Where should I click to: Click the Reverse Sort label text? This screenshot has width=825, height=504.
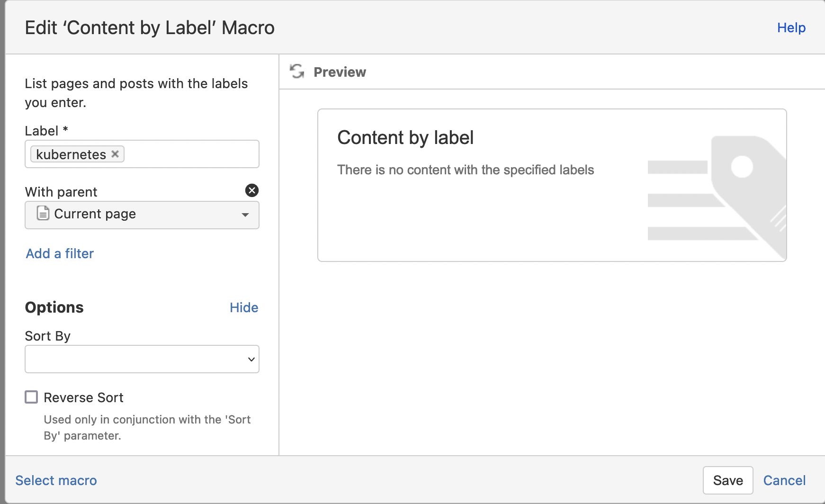point(83,397)
